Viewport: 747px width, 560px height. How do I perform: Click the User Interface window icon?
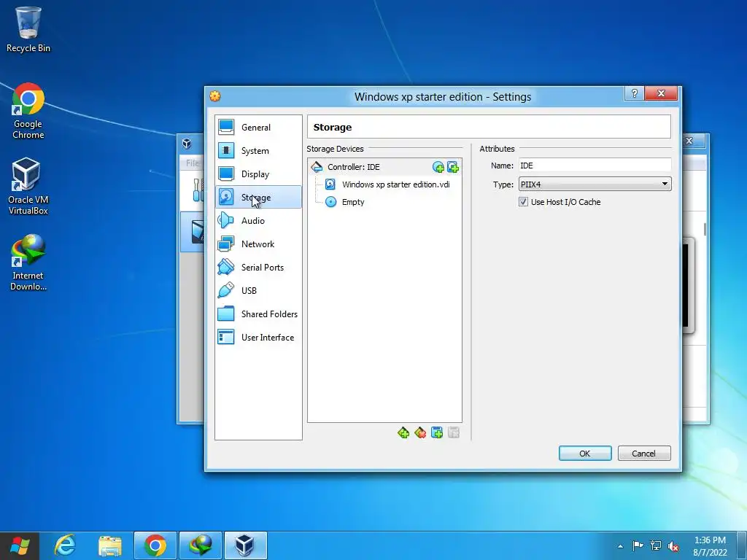[x=226, y=337]
